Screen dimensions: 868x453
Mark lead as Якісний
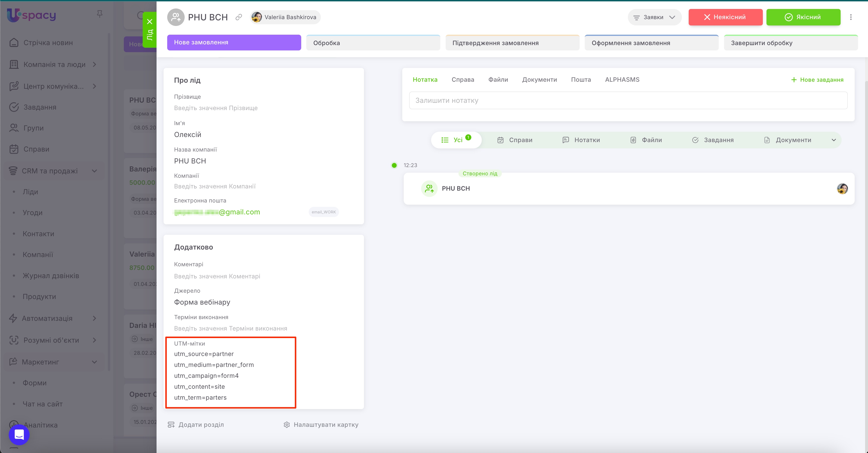[x=803, y=17]
